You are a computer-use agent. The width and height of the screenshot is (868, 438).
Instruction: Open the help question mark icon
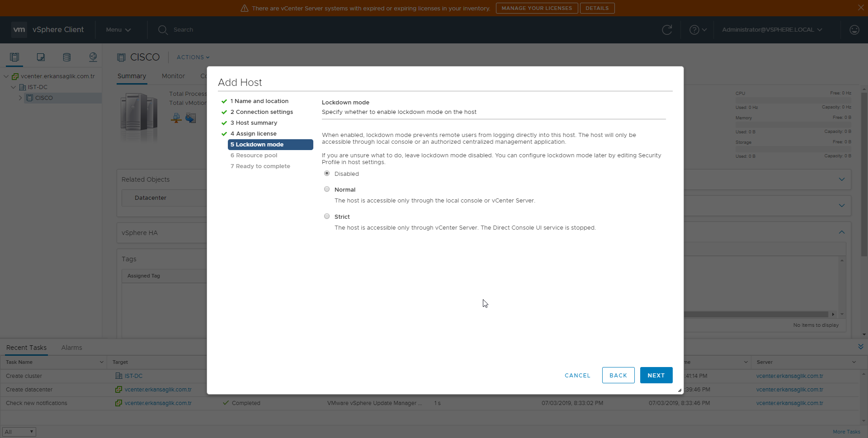click(x=694, y=30)
